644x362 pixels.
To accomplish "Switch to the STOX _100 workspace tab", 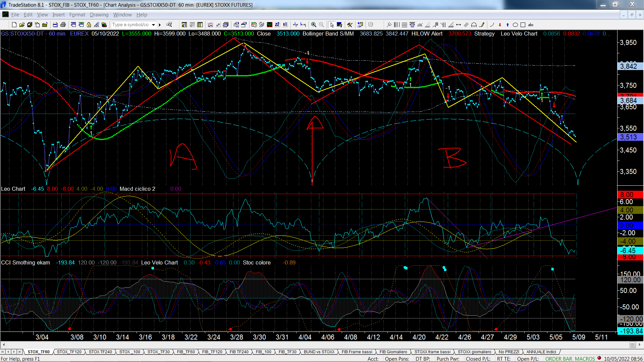I will tap(129, 352).
